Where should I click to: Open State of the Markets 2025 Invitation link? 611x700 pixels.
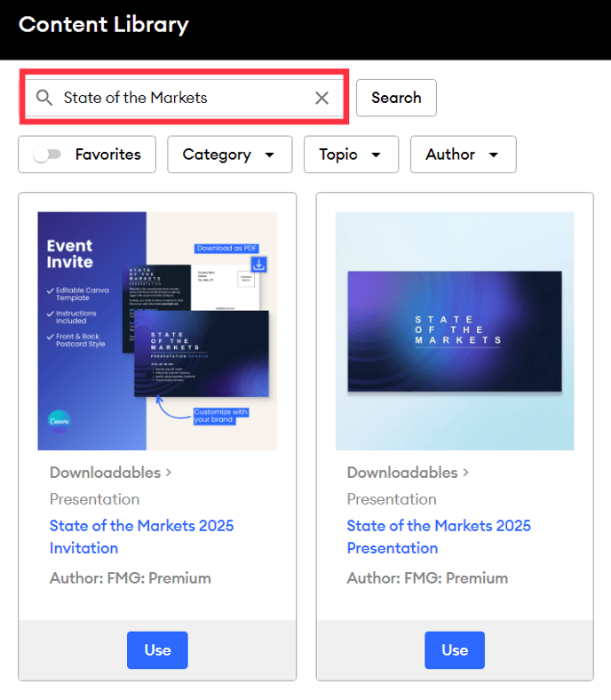(141, 537)
